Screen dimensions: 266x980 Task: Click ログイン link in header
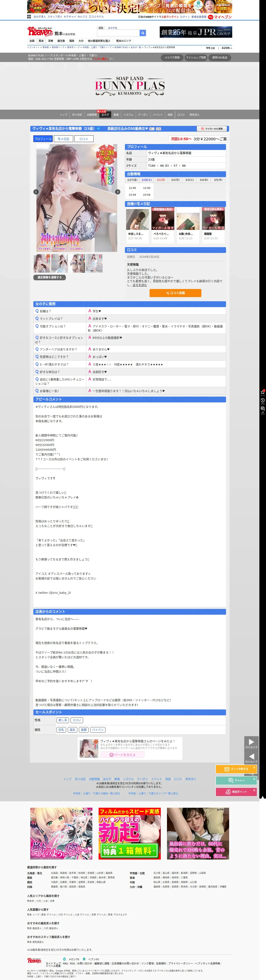[x=185, y=17]
